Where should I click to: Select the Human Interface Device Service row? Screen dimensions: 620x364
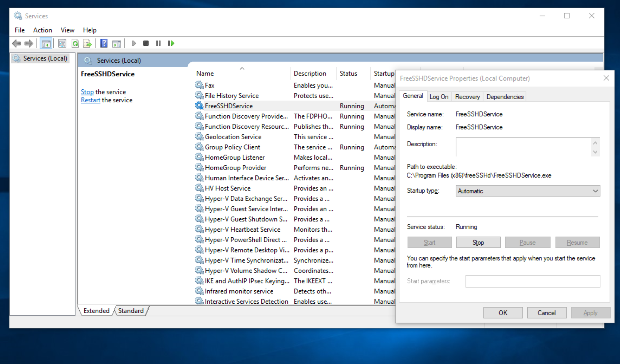(x=294, y=178)
